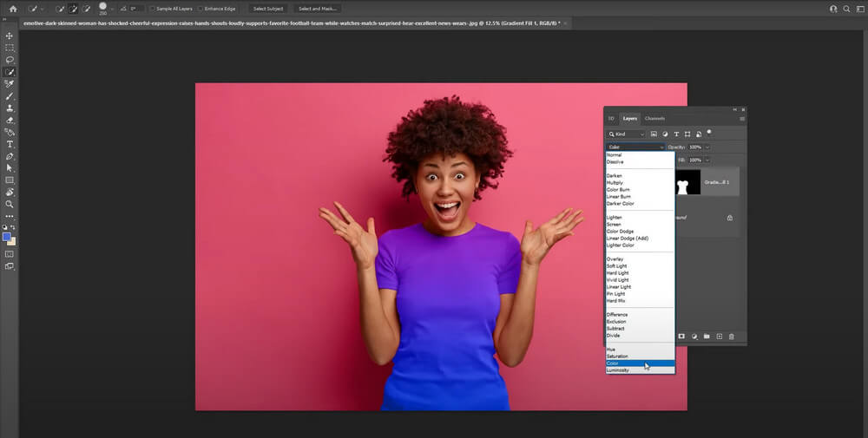Viewport: 868px width, 438px height.
Task: Open tool preset picker arrow
Action: coord(42,9)
